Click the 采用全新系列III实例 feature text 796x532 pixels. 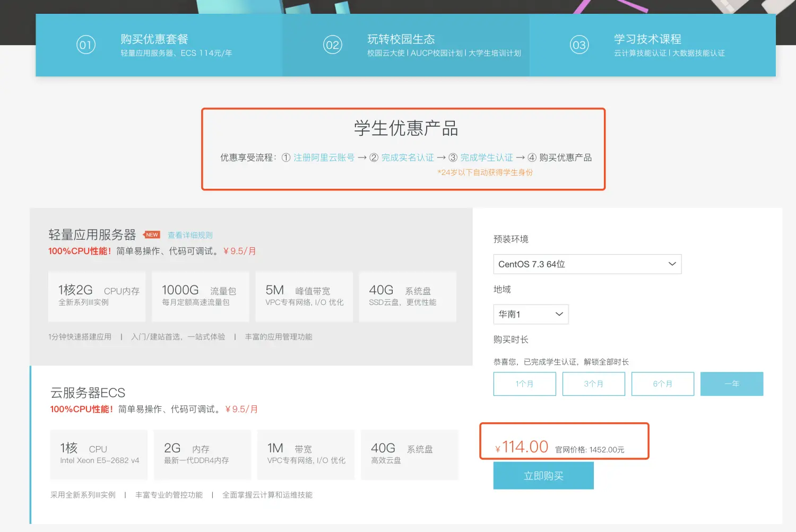(83, 495)
